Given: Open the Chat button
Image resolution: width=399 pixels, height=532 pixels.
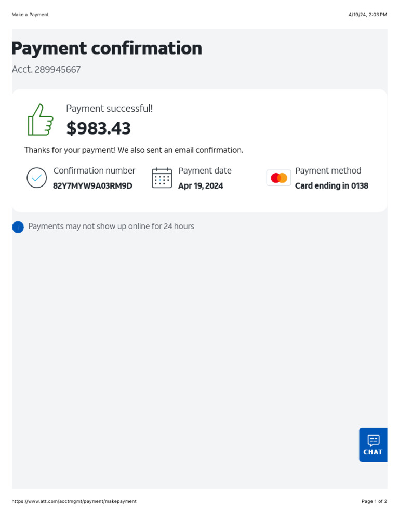Looking at the screenshot, I should 373,445.
